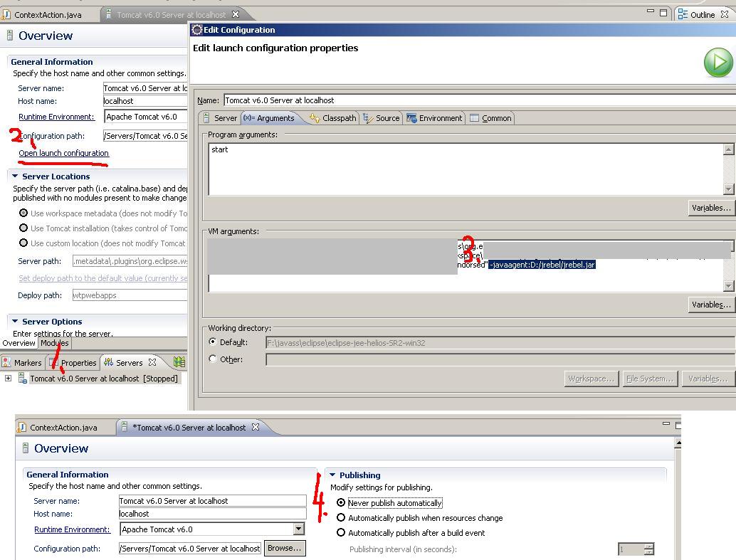Select Default working directory radio button
Viewport: 736px width, 560px height.
point(213,342)
